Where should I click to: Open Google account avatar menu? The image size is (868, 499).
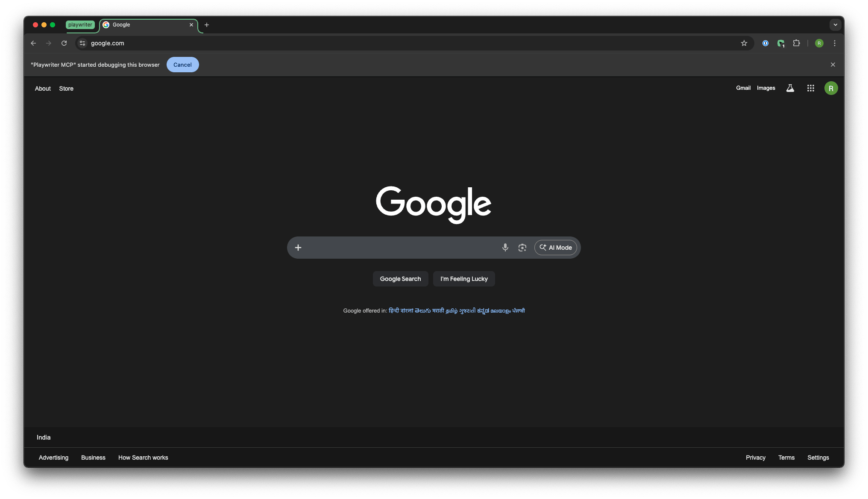830,89
